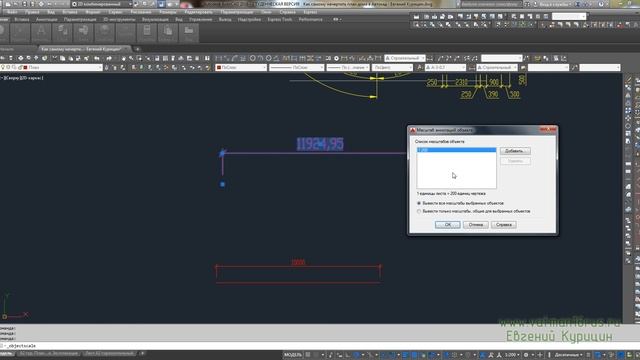Viewport: 640px width, 360px height.
Task: Switch to the Аннотации ribbon tab
Action: [x=47, y=20]
